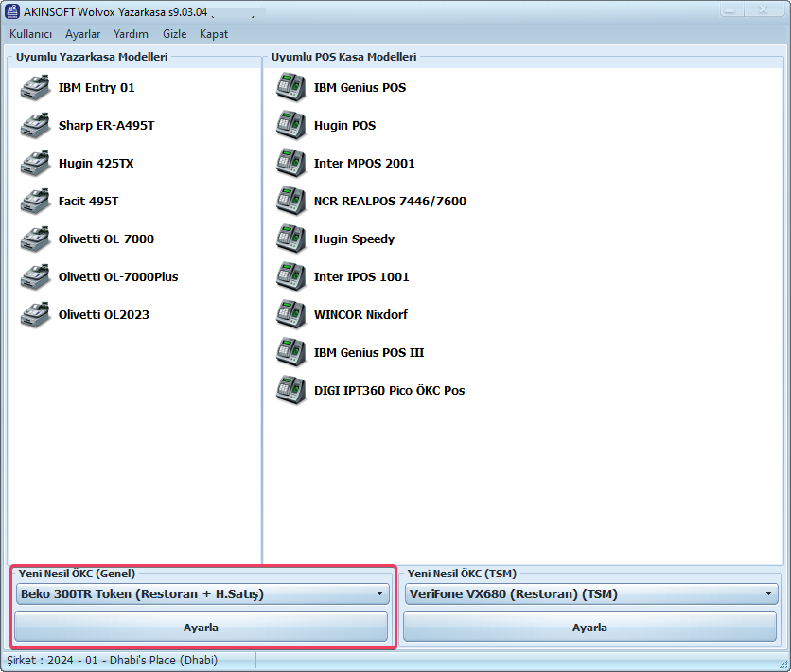This screenshot has width=791, height=672.
Task: Click the Hugin 425TX list entry label
Action: (x=96, y=164)
